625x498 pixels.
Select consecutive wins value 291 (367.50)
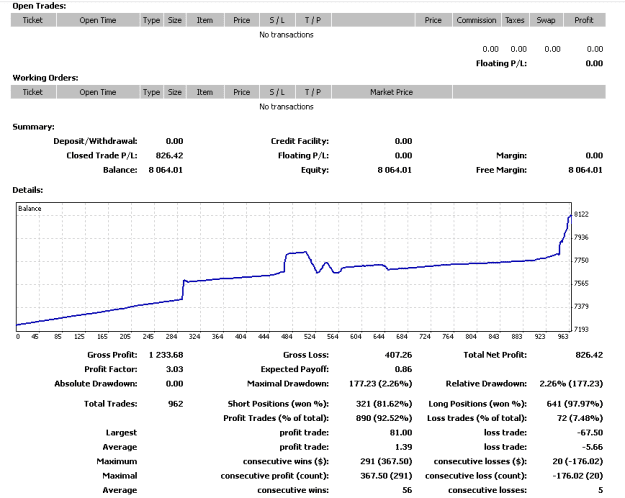[x=386, y=461]
